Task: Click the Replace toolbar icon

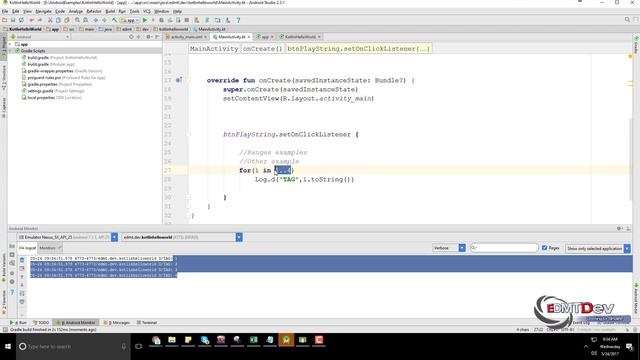Action: click(85, 20)
